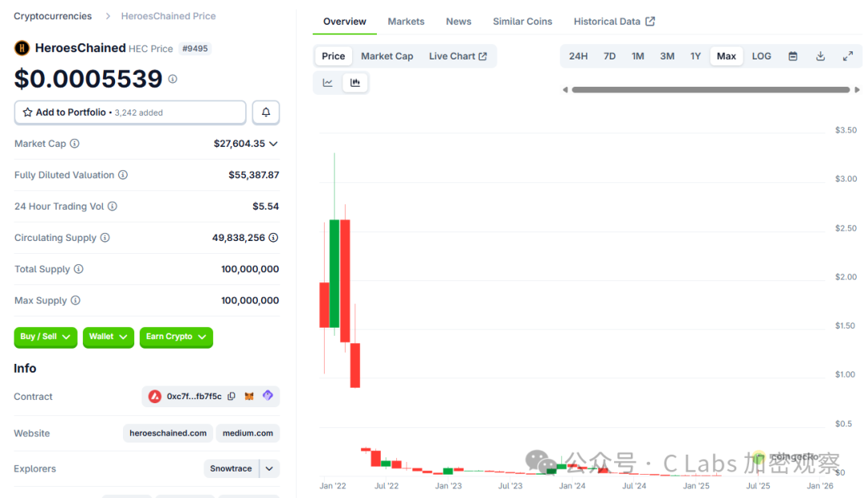The image size is (868, 498).
Task: Switch to the Markets tab
Action: [x=406, y=22]
